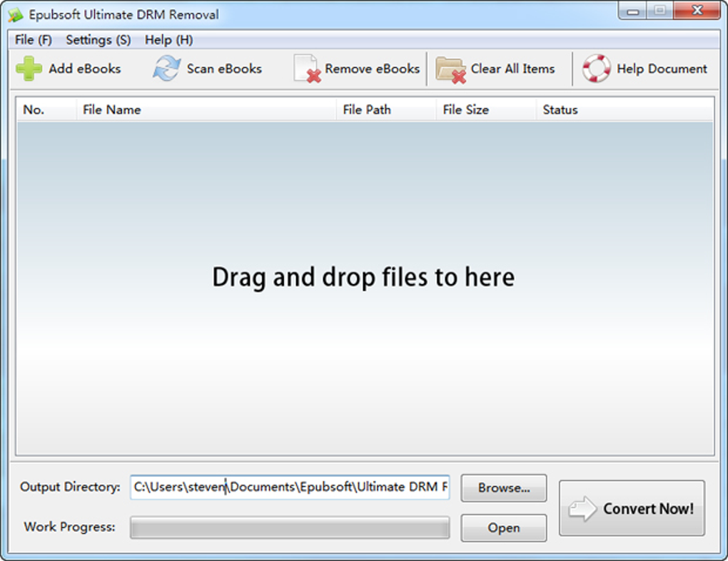This screenshot has height=561, width=728.
Task: Close the Epubsoft Ultimate DRM Removal window
Action: click(697, 11)
